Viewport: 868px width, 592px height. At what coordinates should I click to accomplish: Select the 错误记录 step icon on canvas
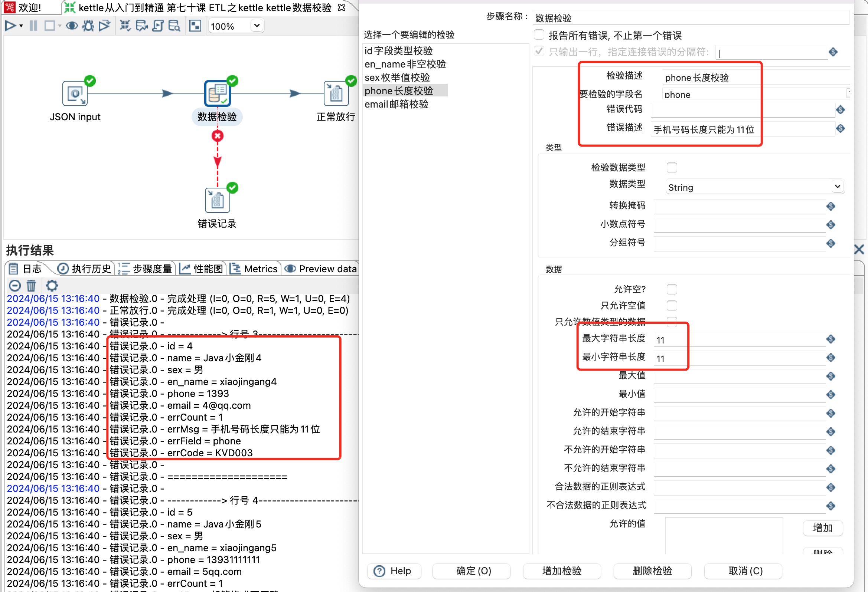pos(217,200)
